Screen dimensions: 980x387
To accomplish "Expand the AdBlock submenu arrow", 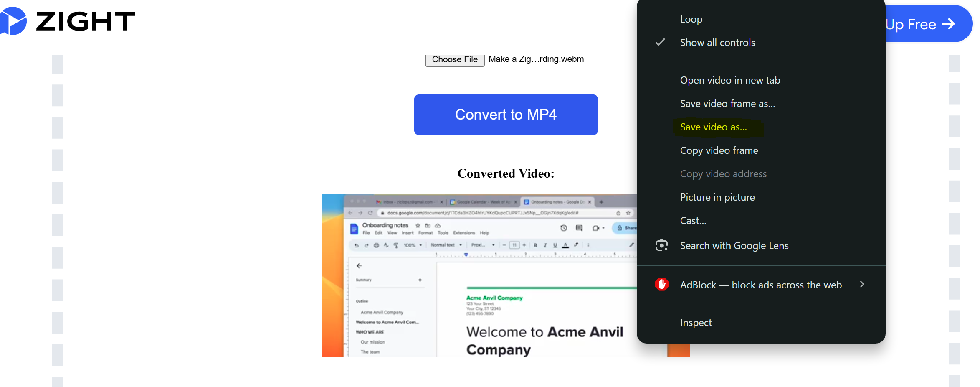I will 862,285.
